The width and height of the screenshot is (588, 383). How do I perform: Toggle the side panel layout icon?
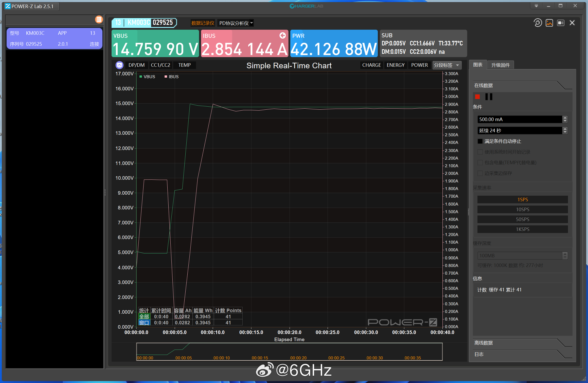pyautogui.click(x=561, y=23)
